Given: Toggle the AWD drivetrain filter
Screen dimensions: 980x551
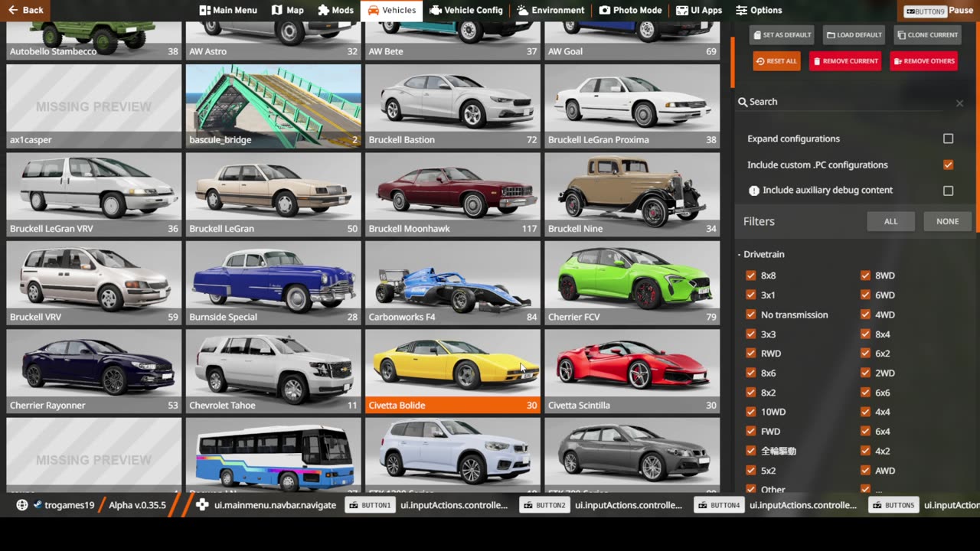Looking at the screenshot, I should (x=865, y=471).
